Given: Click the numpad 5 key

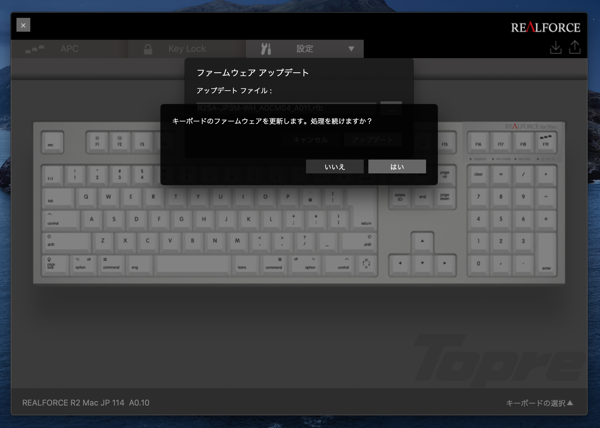Looking at the screenshot, I should pos(501,220).
